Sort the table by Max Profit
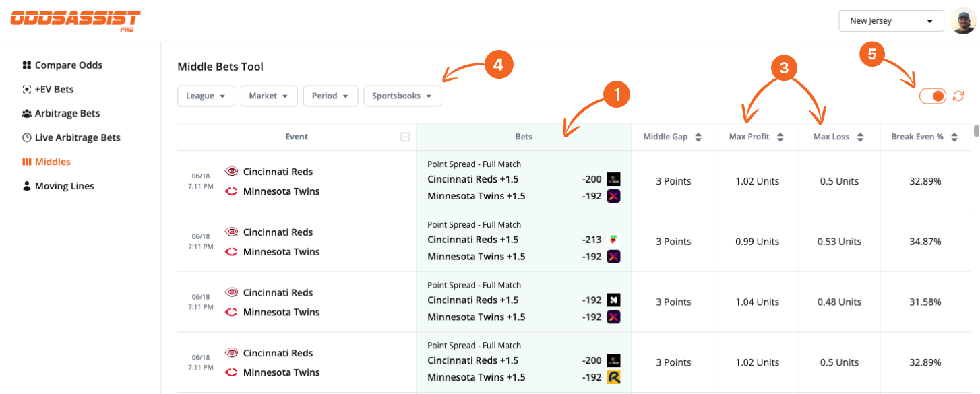The image size is (980, 394). click(x=780, y=136)
